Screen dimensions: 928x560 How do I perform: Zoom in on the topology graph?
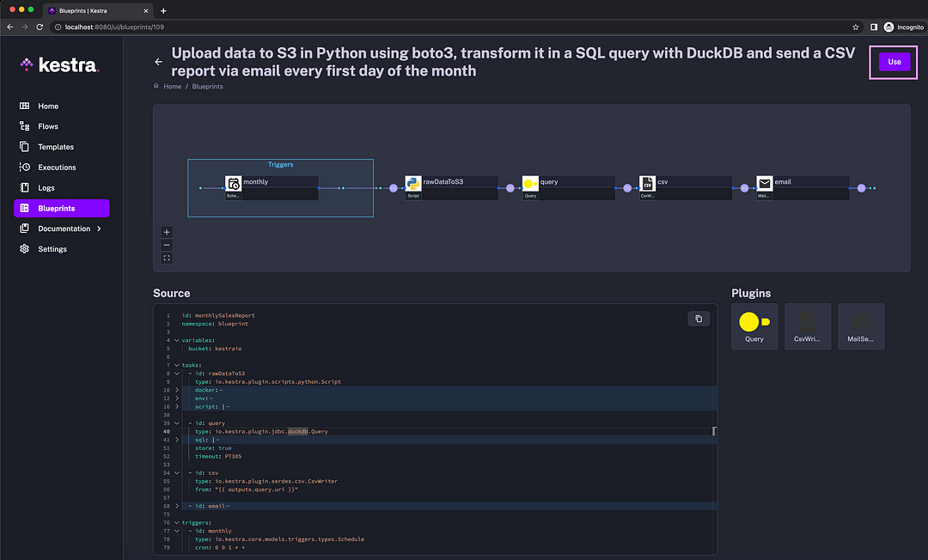pos(167,233)
